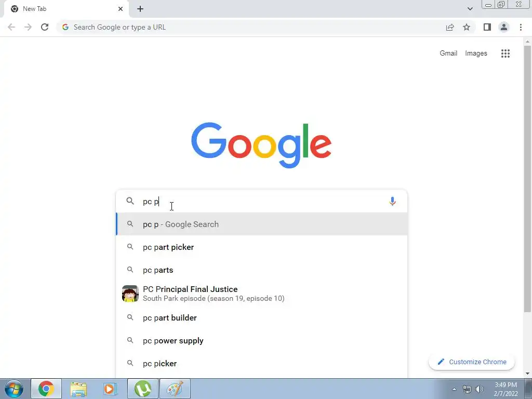This screenshot has width=532, height=399.
Task: Start voice search with the microphone
Action: 392,201
